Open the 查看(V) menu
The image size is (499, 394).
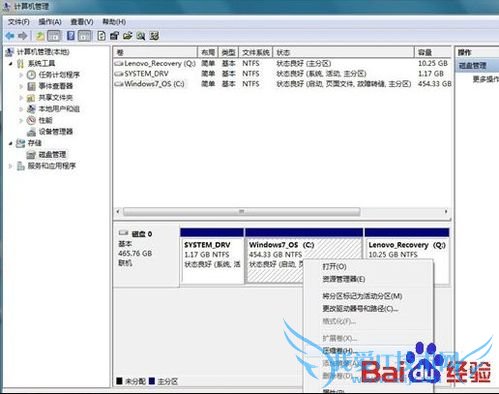coord(82,22)
